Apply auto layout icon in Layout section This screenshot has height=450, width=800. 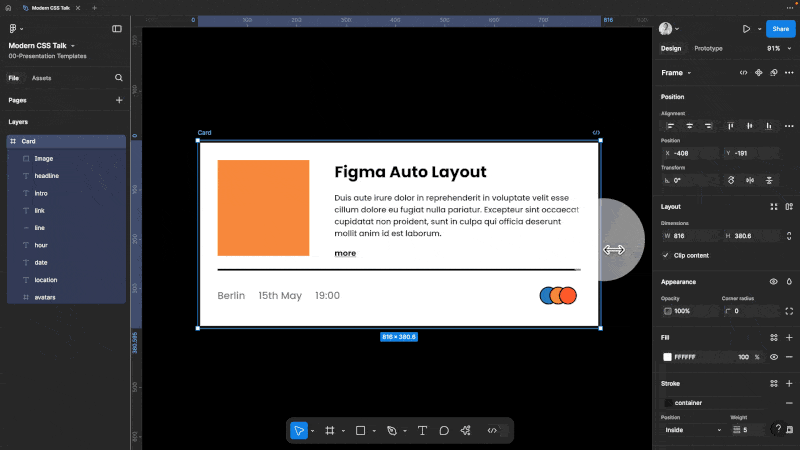click(x=789, y=207)
